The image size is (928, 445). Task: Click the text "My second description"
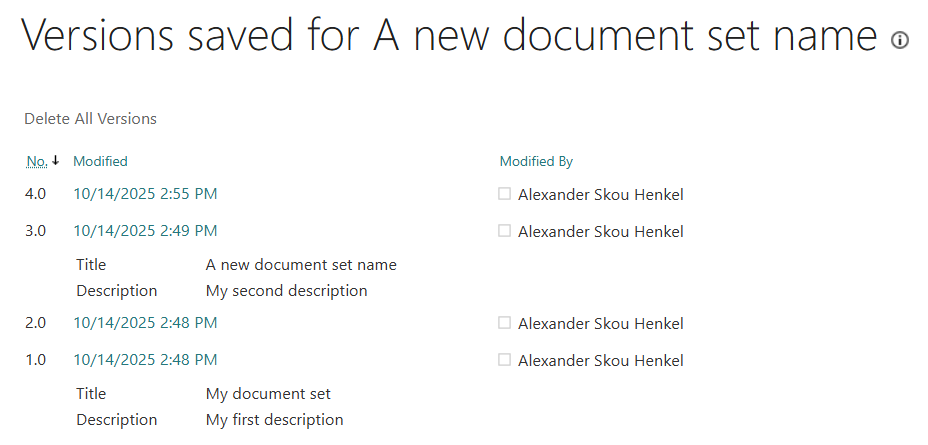(x=286, y=291)
